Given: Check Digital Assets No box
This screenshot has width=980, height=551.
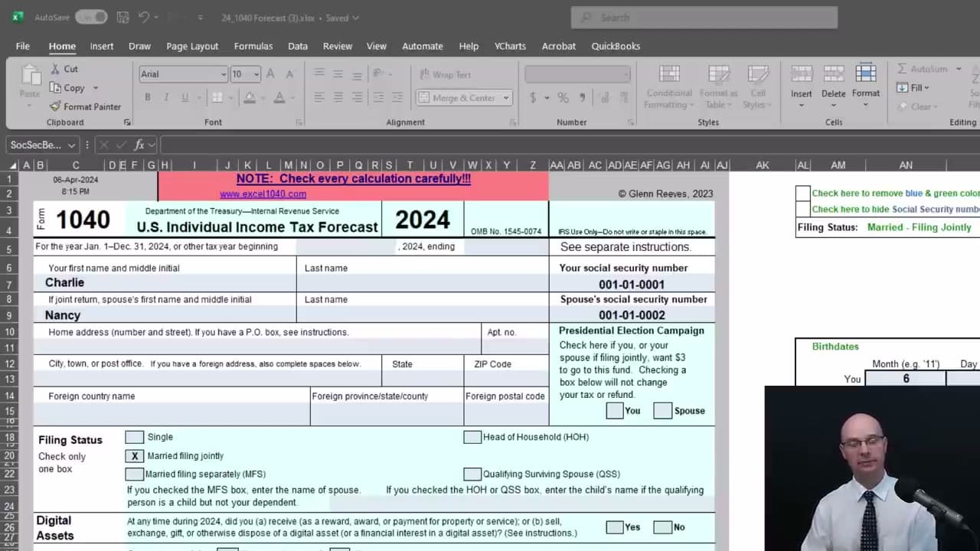Looking at the screenshot, I should point(662,527).
